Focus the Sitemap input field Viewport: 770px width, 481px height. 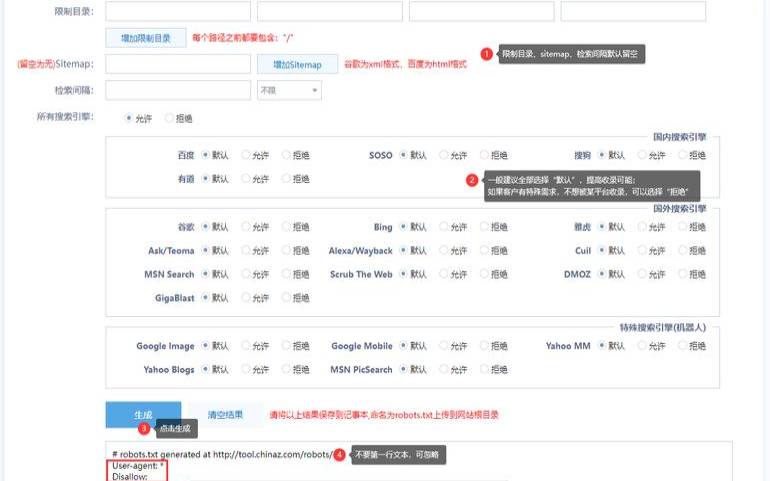pos(177,64)
